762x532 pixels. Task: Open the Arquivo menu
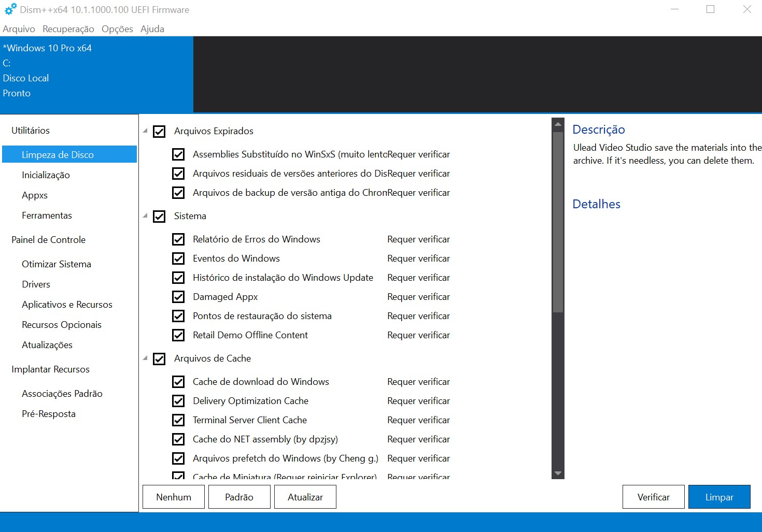point(19,29)
